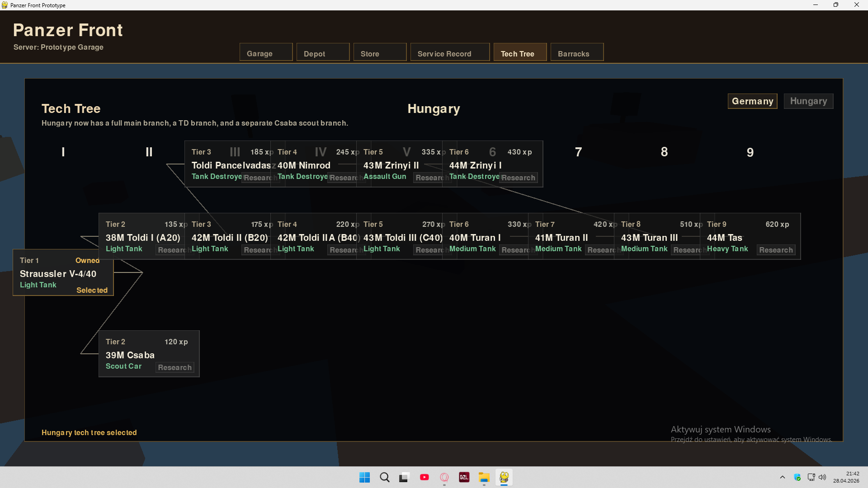
Task: Switch tech tree to Germany
Action: [752, 101]
